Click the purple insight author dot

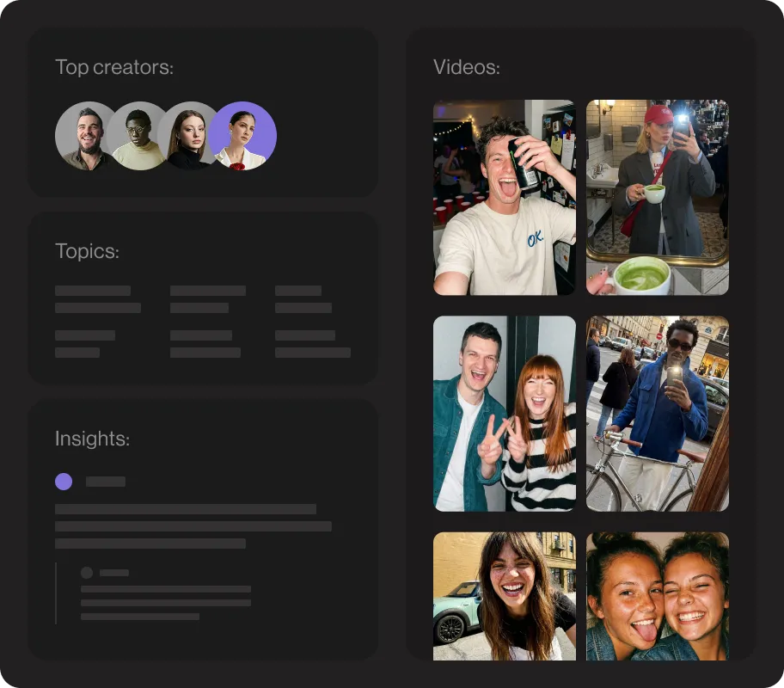click(64, 482)
